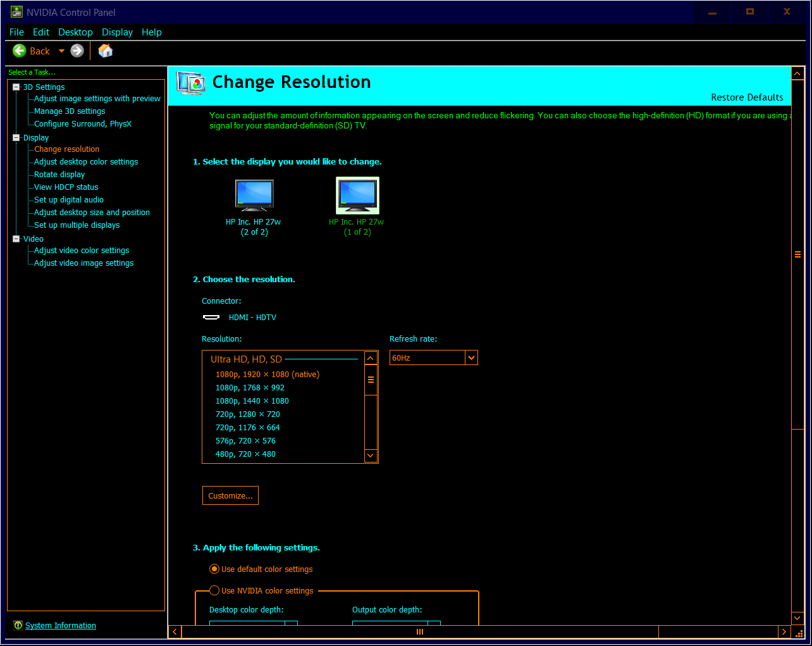
Task: Click the Customize... button
Action: pos(230,495)
